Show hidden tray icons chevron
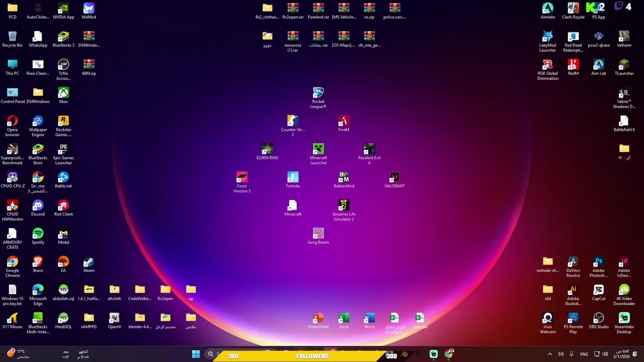 (550, 354)
